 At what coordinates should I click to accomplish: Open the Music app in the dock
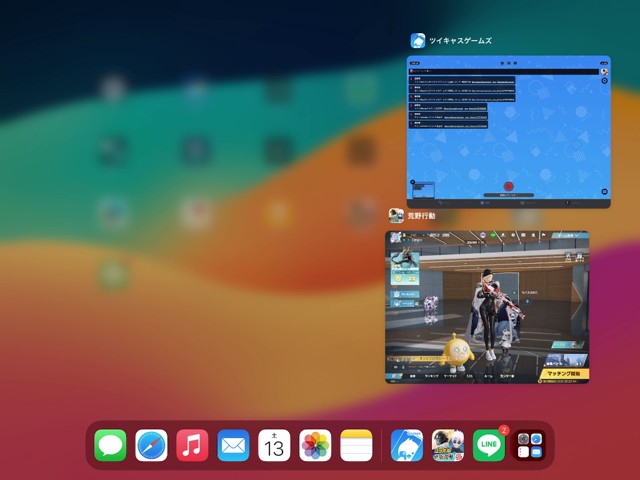pos(192,445)
